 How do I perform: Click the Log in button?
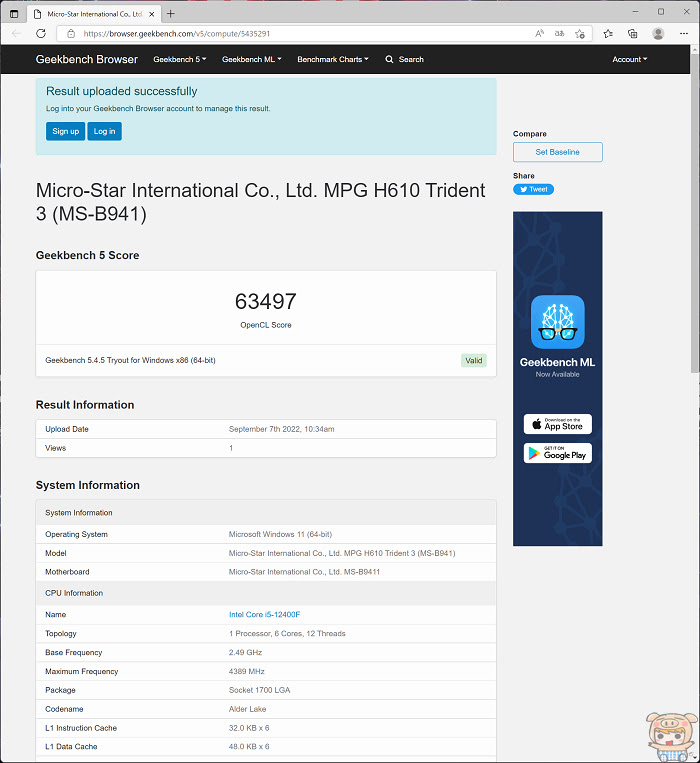coord(105,131)
